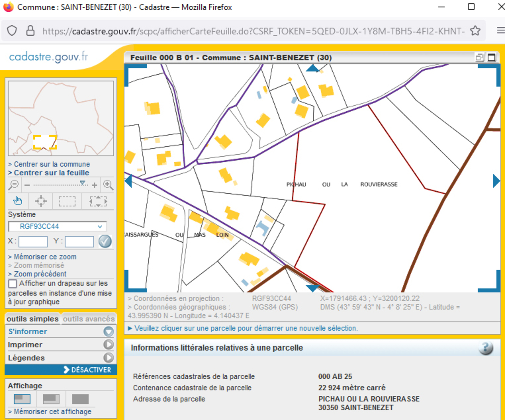Screen dimensions: 505x420
Task: Select the hand pan tool
Action: pos(18,201)
